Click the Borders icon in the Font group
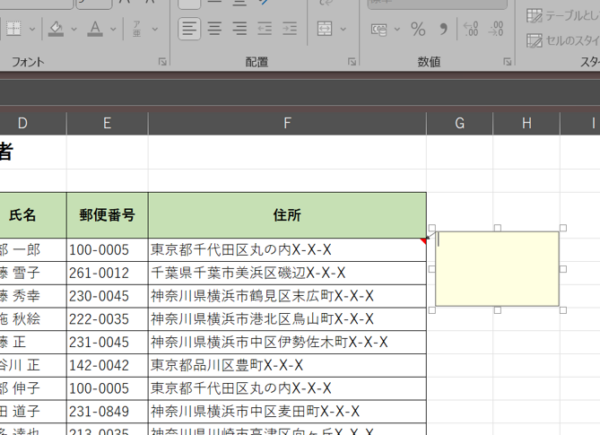The height and width of the screenshot is (435, 600). 12,28
